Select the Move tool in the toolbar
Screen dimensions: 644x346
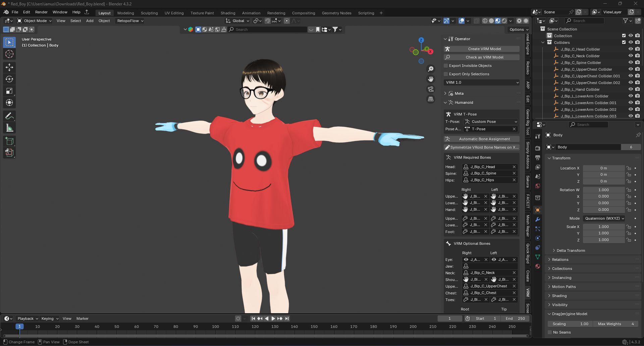(x=9, y=67)
